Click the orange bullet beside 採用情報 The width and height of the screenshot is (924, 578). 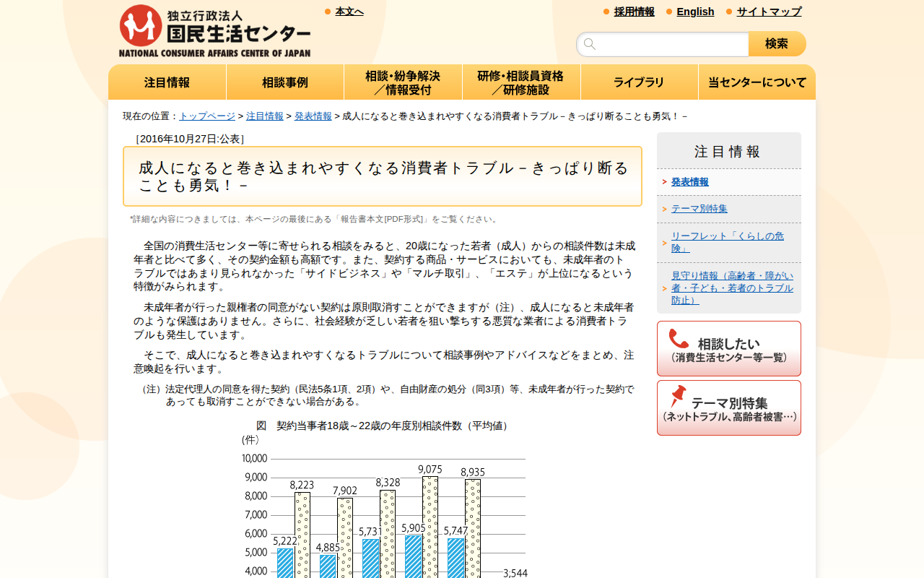click(x=606, y=12)
